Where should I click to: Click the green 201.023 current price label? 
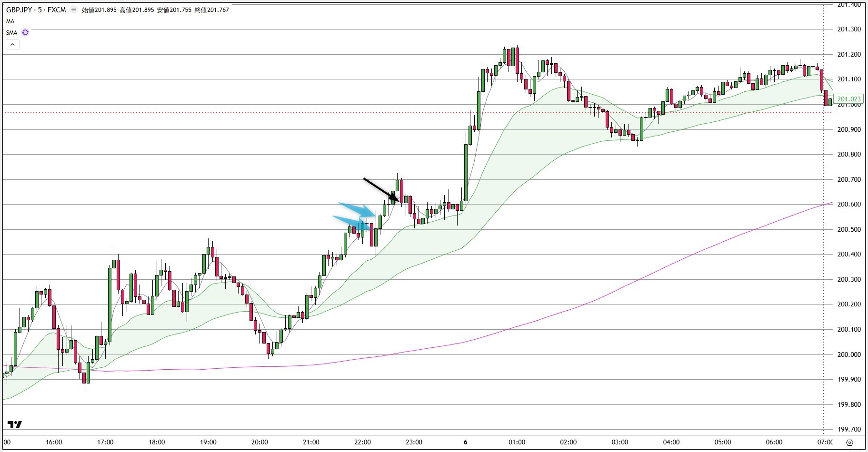point(849,99)
